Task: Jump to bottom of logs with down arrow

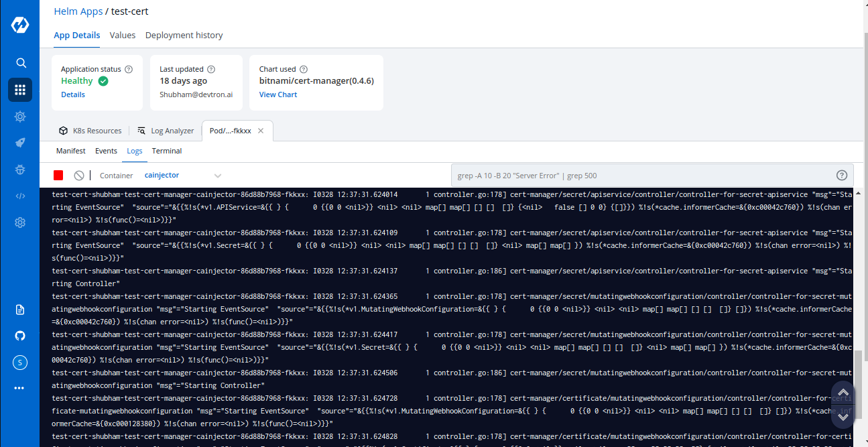Action: 843,416
